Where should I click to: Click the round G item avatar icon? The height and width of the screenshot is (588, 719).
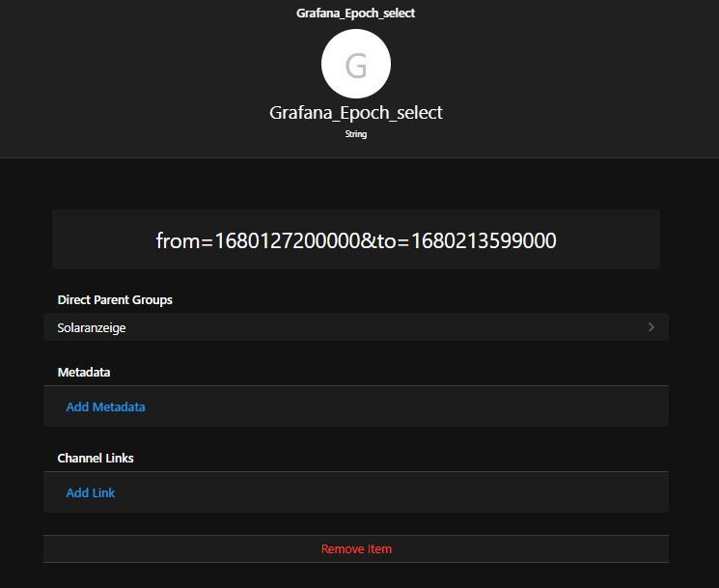(x=356, y=64)
